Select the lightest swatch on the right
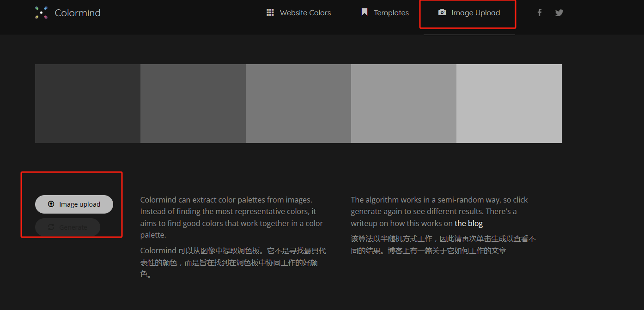The height and width of the screenshot is (310, 644). pos(509,103)
